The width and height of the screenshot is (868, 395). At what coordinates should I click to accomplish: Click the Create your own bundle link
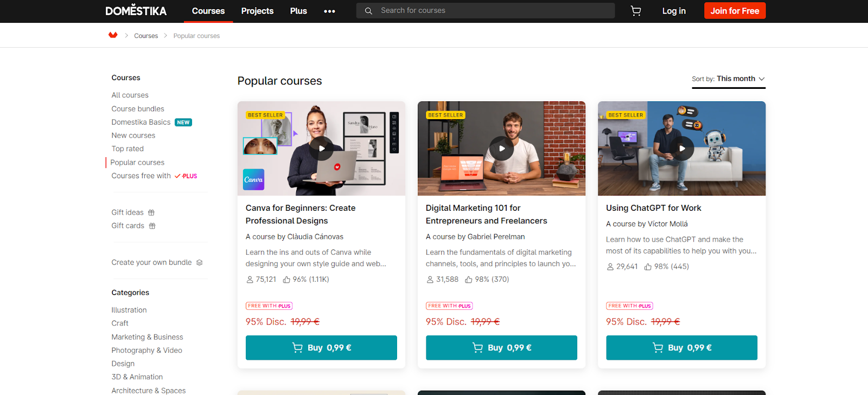click(151, 262)
